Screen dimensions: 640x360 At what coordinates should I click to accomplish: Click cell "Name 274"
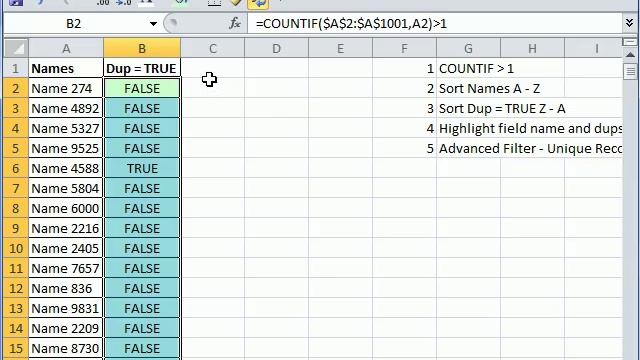[x=66, y=88]
